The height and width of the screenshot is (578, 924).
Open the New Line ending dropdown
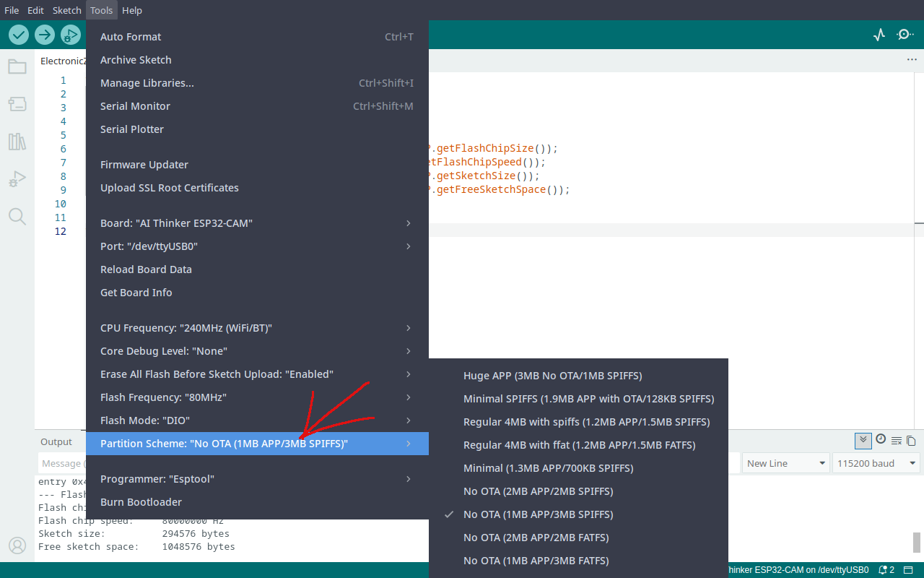click(x=785, y=463)
